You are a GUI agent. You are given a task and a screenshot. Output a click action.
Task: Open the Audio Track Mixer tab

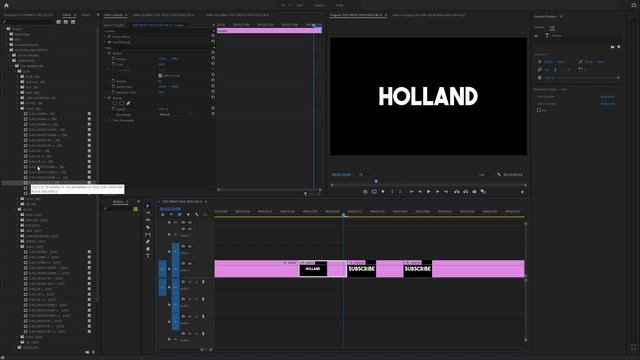[237, 15]
